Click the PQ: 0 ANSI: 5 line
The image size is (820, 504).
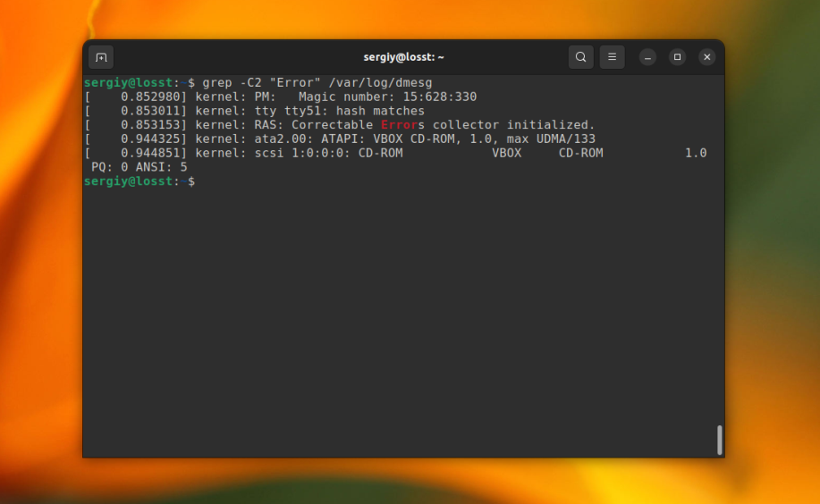coord(139,167)
